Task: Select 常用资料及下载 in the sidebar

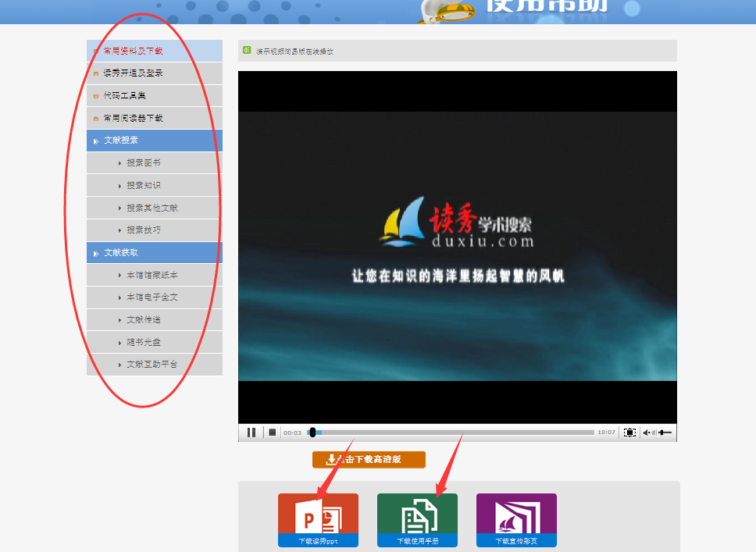Action: (x=155, y=51)
